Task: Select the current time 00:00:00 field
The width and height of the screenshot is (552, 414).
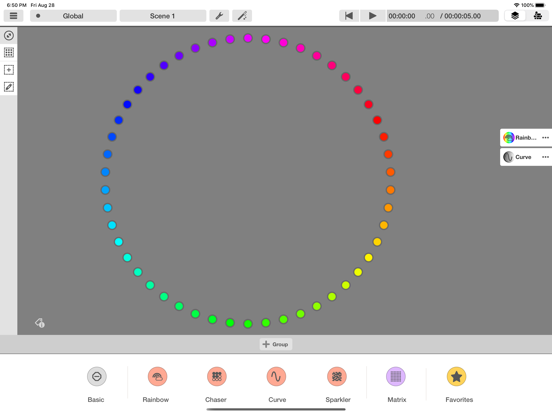Action: click(402, 16)
